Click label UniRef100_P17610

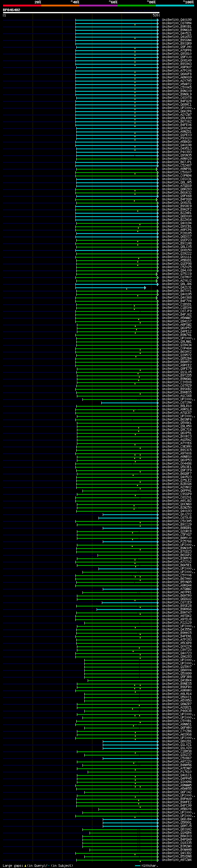tap(177, 772)
